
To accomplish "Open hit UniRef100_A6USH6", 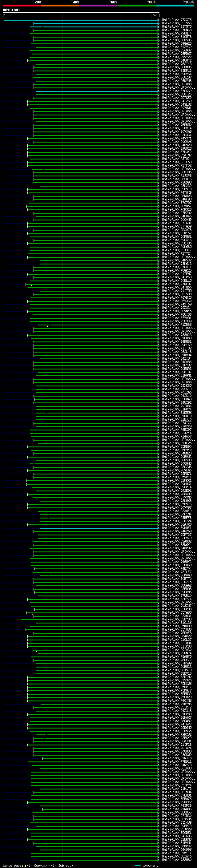I will 177,40.
